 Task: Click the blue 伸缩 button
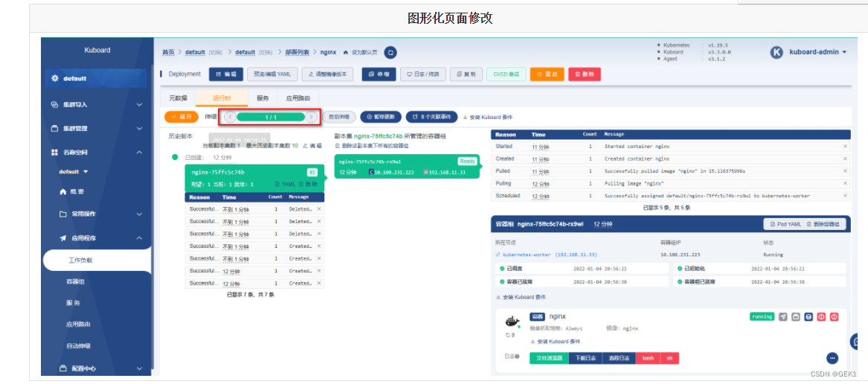(379, 74)
